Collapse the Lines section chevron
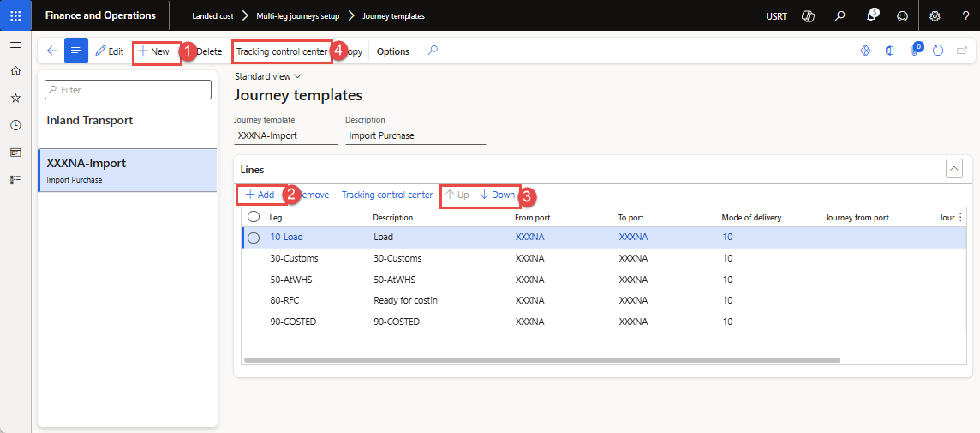This screenshot has height=433, width=980. 954,169
